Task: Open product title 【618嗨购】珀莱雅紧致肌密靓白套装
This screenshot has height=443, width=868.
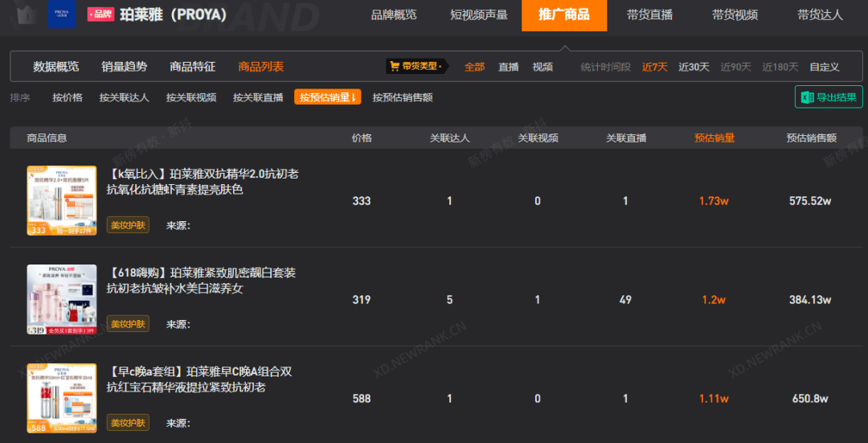Action: 201,281
